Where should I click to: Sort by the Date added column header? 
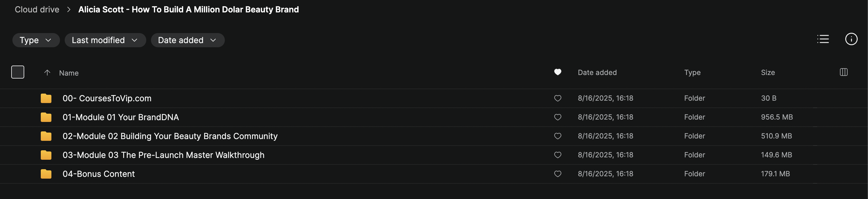(597, 73)
